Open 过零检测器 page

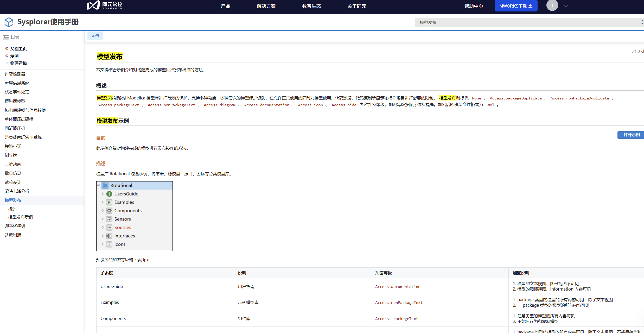(x=15, y=74)
